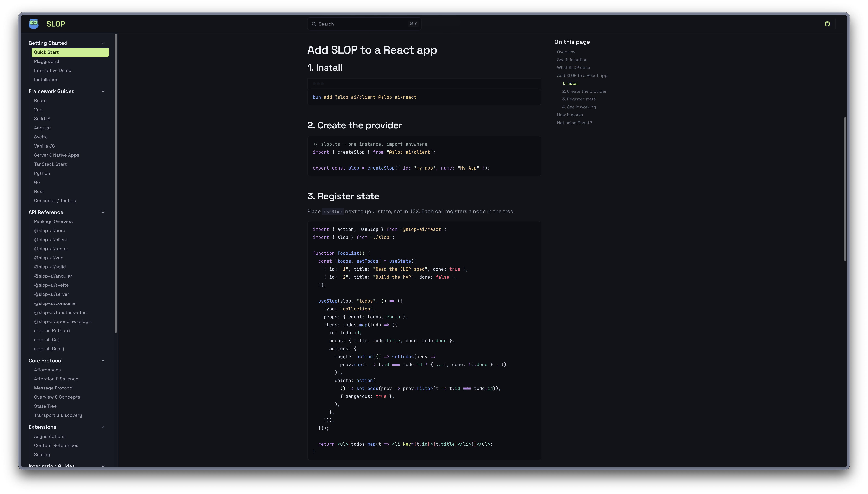Open the TanStack Start guide
Screen dimensions: 868x494
click(50, 164)
